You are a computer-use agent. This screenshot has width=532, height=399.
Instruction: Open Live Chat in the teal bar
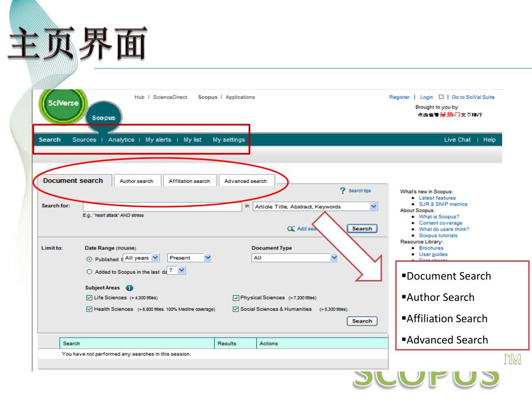coord(457,139)
